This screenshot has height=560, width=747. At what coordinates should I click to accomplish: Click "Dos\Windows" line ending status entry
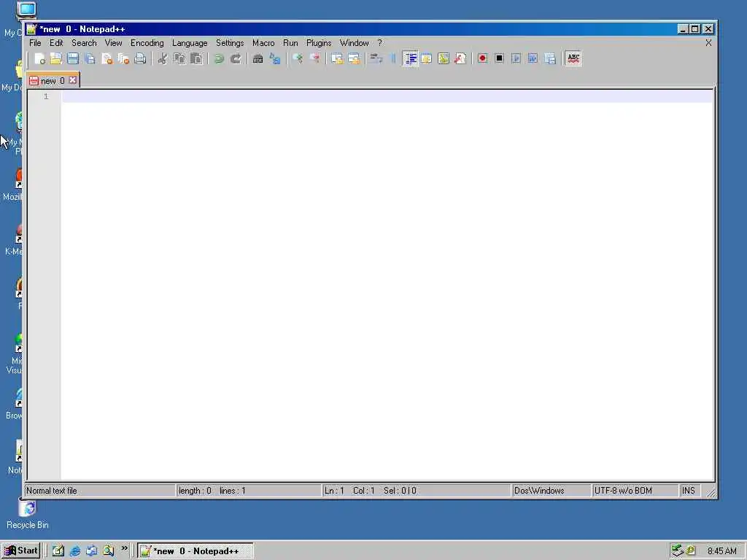(x=539, y=491)
